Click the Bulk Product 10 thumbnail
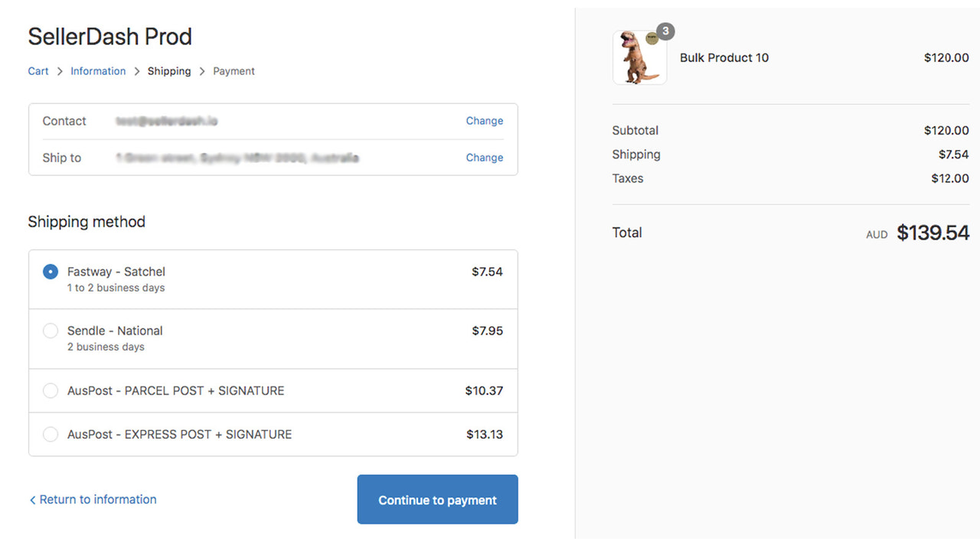 point(639,57)
